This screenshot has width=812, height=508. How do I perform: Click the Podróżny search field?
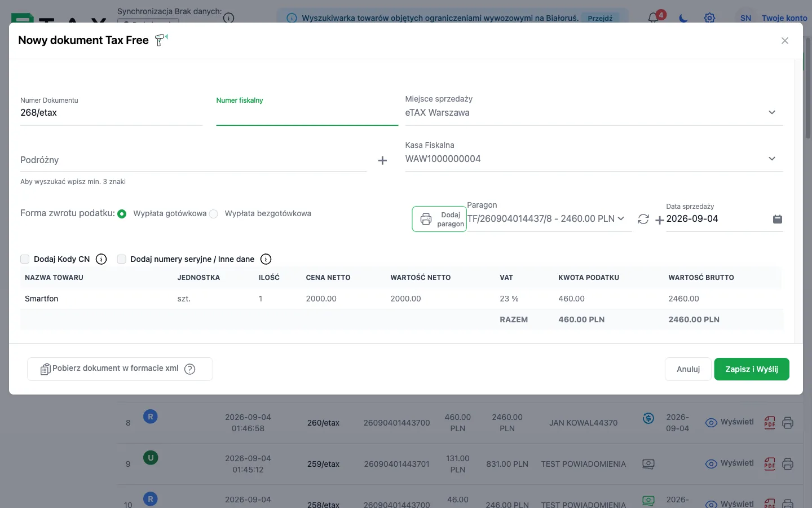(x=193, y=160)
